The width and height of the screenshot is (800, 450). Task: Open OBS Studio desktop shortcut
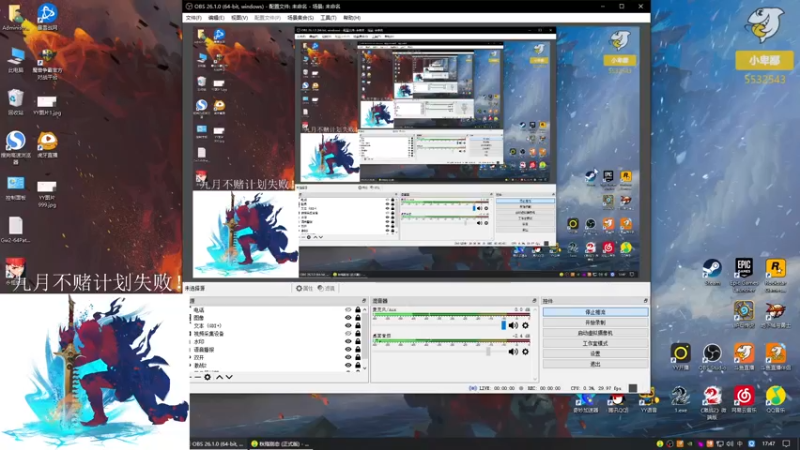[712, 356]
